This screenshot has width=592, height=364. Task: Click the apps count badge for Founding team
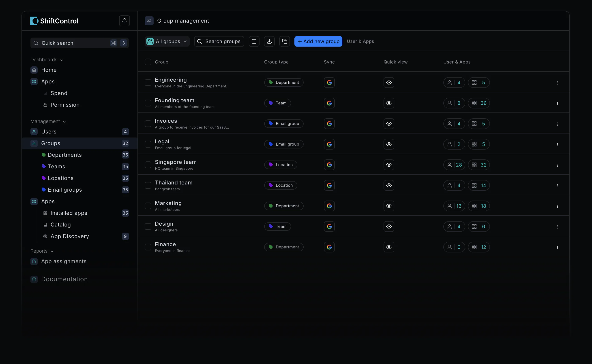click(x=479, y=103)
